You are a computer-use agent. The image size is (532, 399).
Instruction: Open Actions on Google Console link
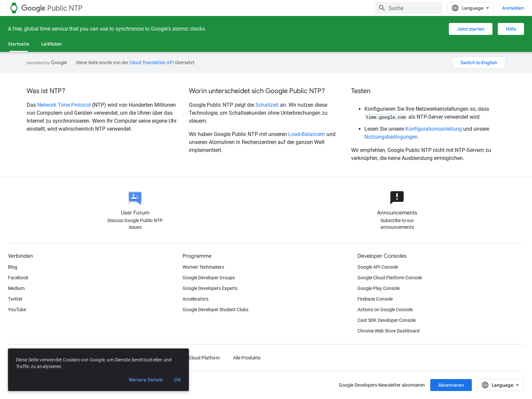(x=385, y=310)
